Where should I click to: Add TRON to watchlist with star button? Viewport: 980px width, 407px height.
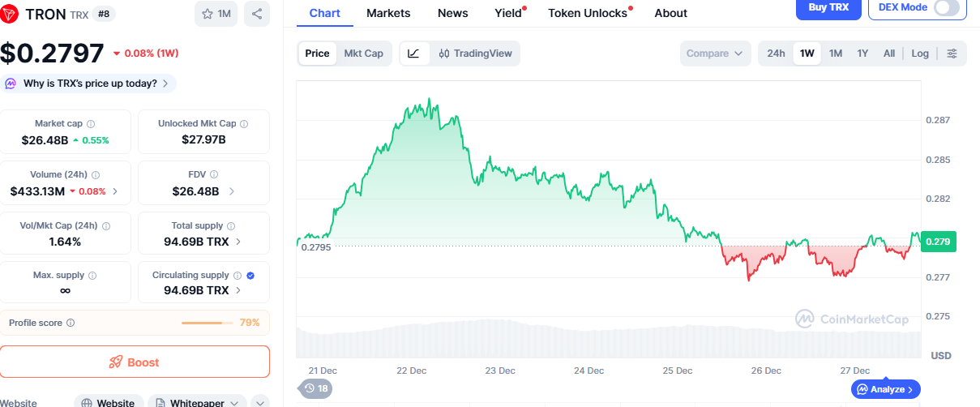pyautogui.click(x=216, y=14)
